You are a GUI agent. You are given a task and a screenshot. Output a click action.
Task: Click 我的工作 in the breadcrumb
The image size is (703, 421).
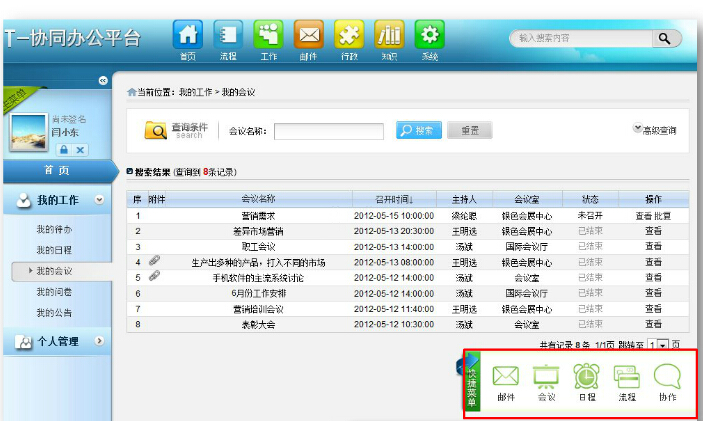pos(195,92)
